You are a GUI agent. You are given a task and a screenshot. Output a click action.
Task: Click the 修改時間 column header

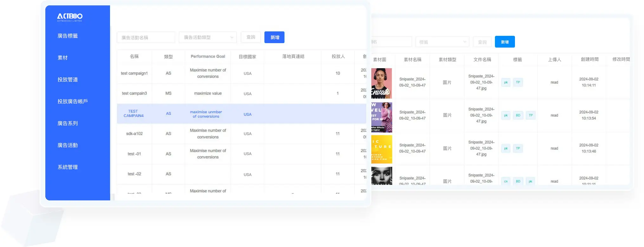pos(621,59)
